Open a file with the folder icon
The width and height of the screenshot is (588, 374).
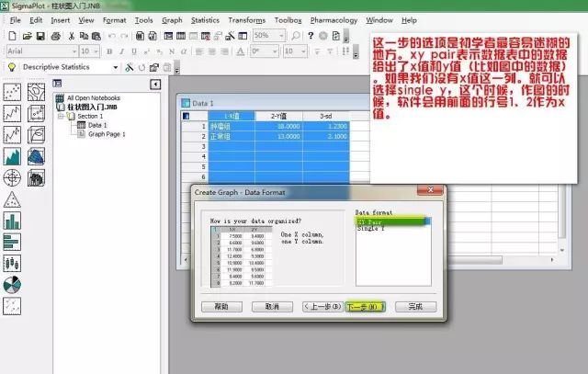[27, 36]
